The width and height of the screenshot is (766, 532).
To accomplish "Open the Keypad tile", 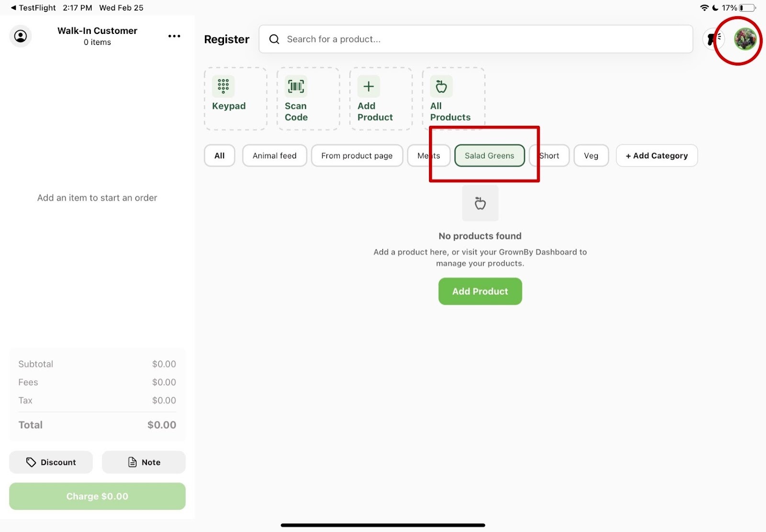I will pyautogui.click(x=235, y=99).
